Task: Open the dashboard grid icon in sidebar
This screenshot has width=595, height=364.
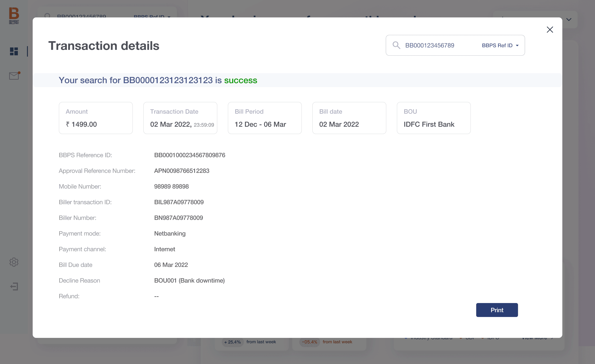Action: [x=14, y=51]
